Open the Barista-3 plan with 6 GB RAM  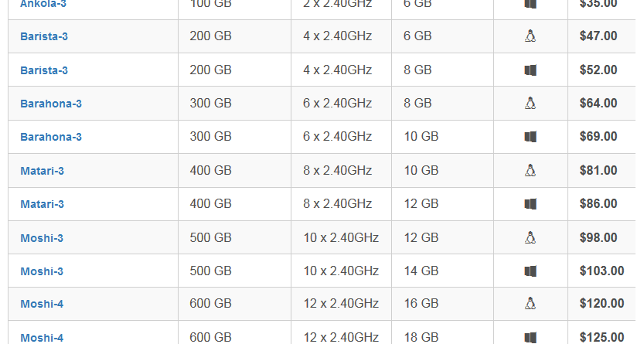tap(44, 36)
